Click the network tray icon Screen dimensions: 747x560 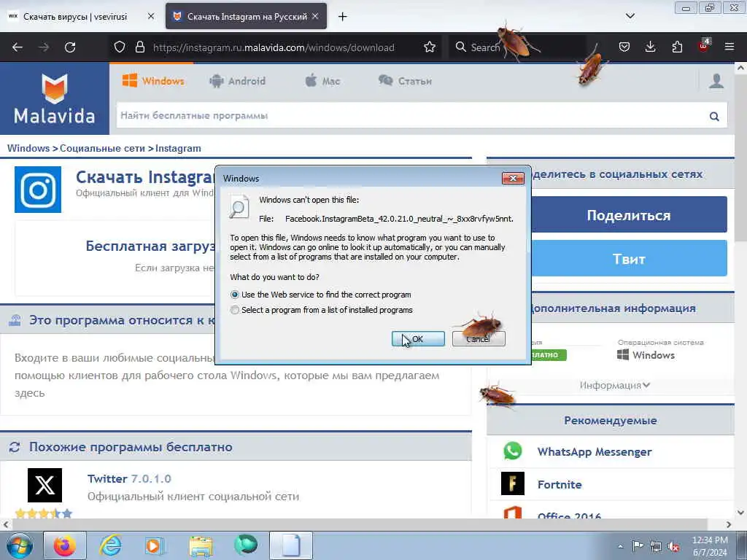pos(656,547)
